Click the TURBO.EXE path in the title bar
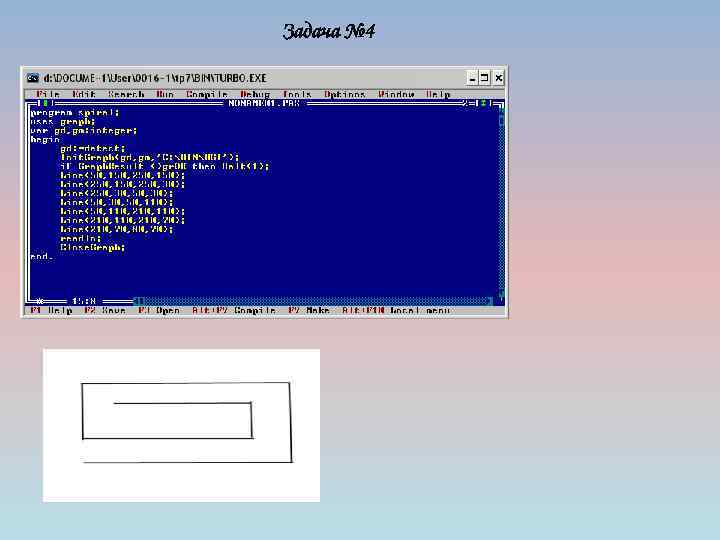Screen dimensions: 720x540 pyautogui.click(x=155, y=78)
